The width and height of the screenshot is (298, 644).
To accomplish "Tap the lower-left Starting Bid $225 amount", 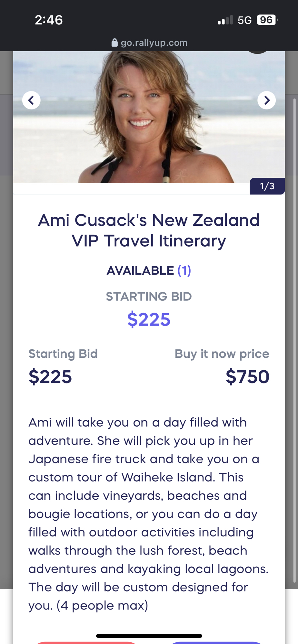I will click(50, 377).
